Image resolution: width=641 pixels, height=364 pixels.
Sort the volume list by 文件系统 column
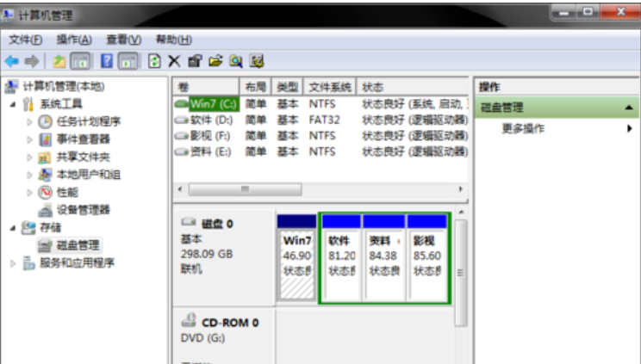330,87
